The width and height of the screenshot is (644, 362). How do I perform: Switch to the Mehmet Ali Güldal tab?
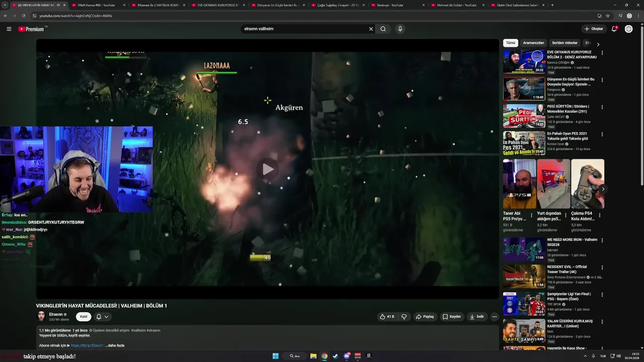coord(456,5)
